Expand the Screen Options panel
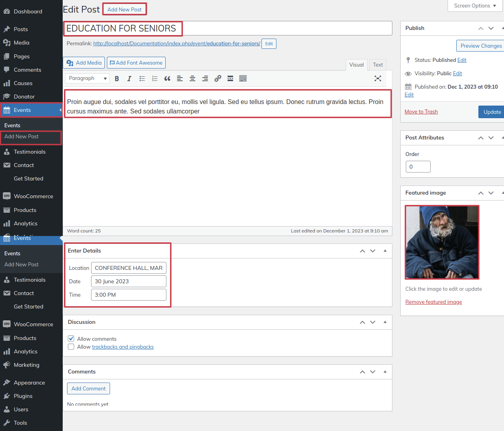 475,6
